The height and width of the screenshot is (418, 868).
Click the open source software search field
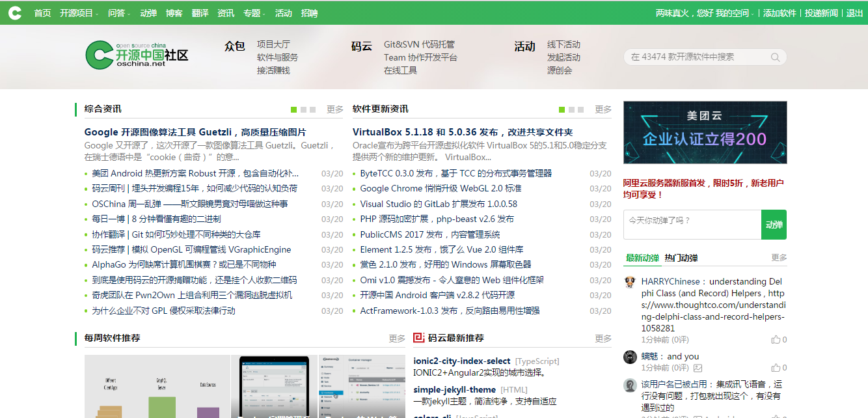pyautogui.click(x=696, y=57)
